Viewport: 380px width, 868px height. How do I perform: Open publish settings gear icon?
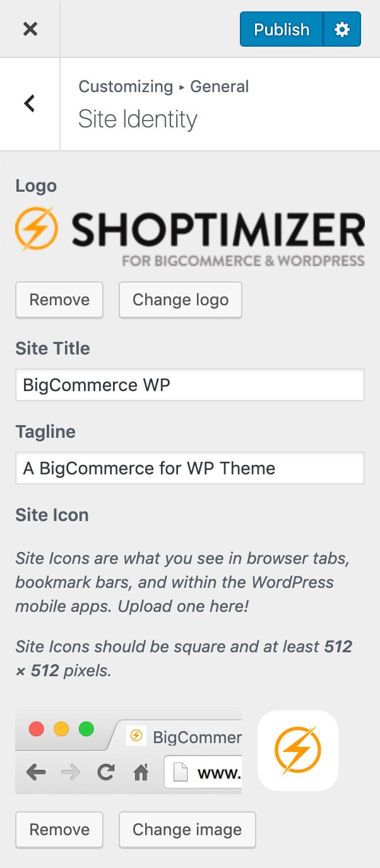click(x=342, y=29)
